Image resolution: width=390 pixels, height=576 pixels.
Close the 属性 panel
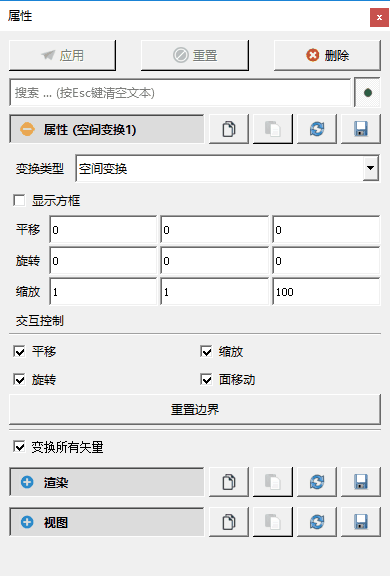pos(379,17)
